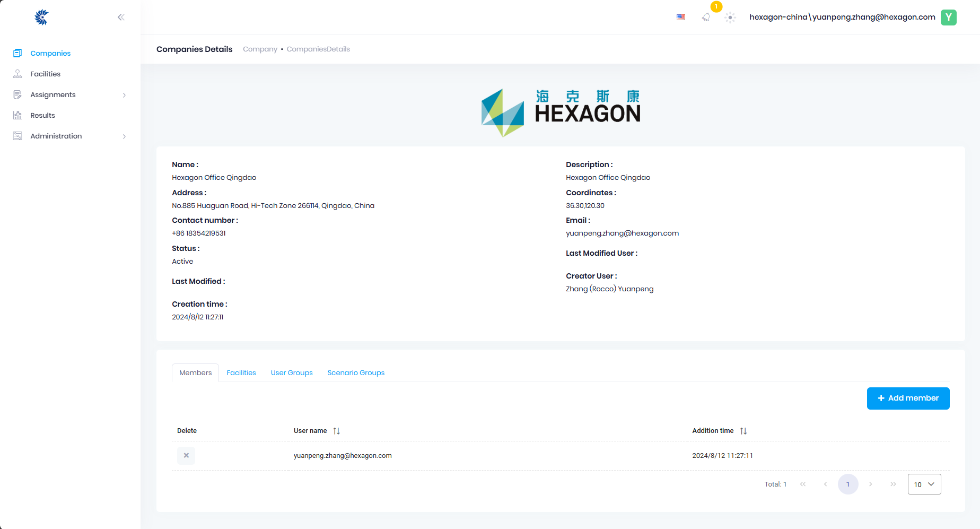This screenshot has height=529, width=980.
Task: Click the Add member button
Action: pos(908,398)
